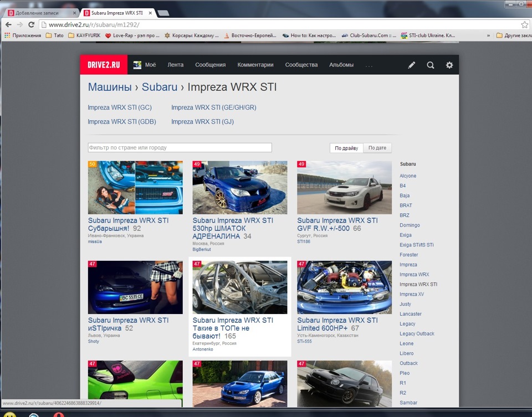
Task: Reload the page with the refresh icon
Action: click(31, 24)
